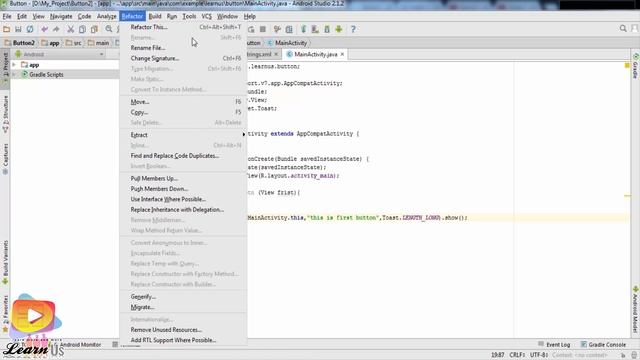This screenshot has width=640, height=360.
Task: Select Push Members Down...
Action: point(184,189)
